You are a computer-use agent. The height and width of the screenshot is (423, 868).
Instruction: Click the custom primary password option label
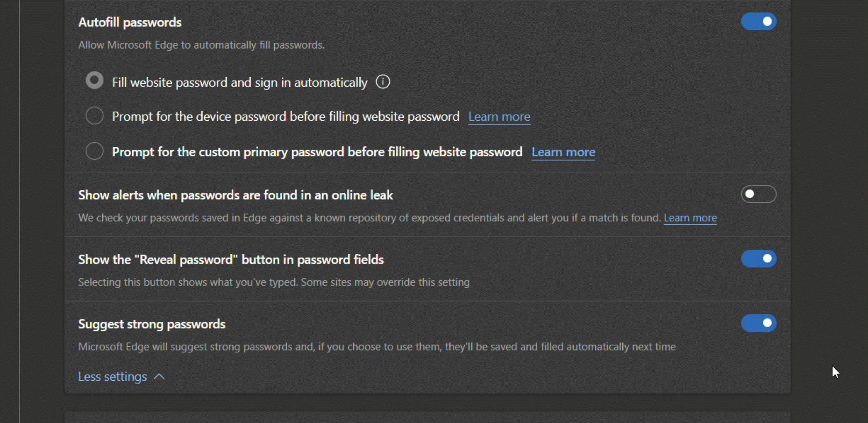point(317,152)
